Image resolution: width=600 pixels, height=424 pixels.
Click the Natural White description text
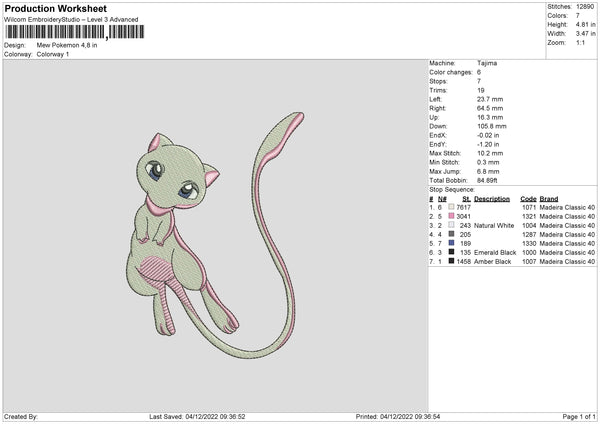tap(494, 226)
